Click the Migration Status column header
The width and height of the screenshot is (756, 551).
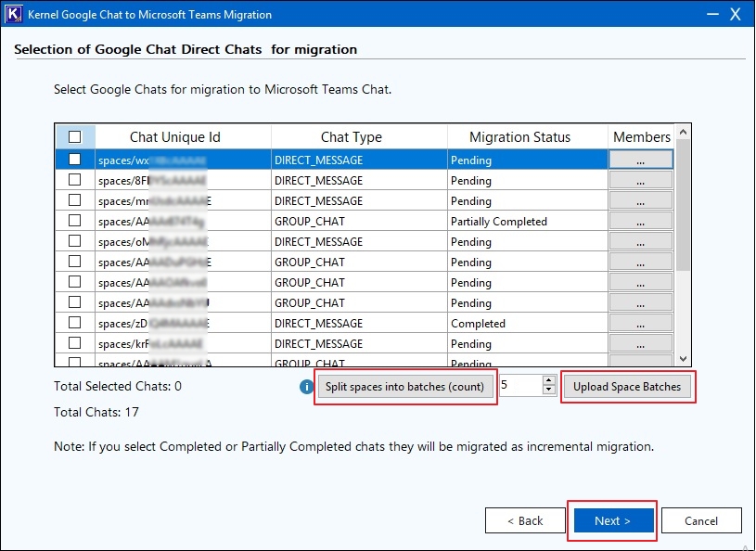[528, 137]
